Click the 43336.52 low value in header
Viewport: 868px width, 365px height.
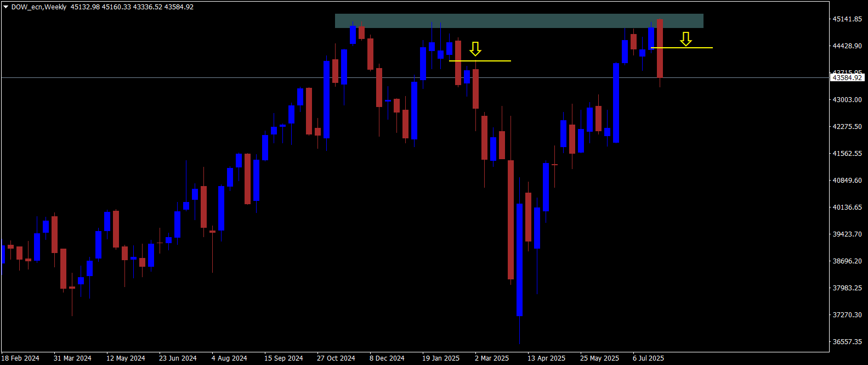tap(148, 7)
